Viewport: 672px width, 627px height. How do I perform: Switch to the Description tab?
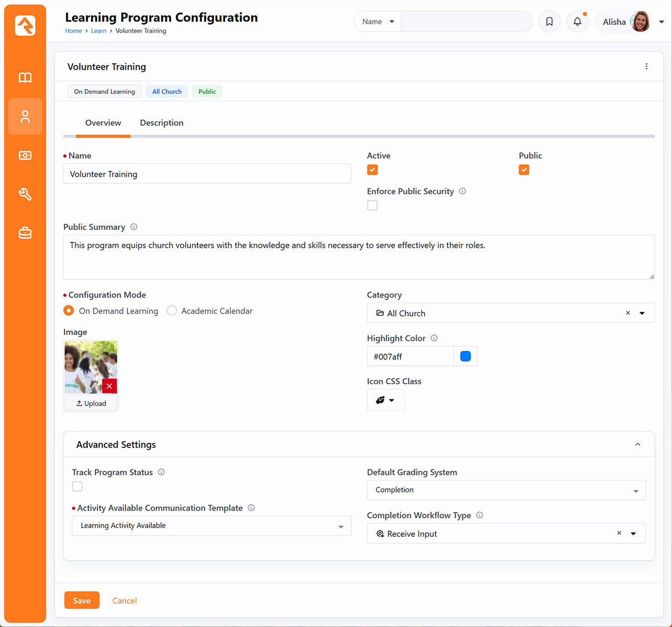162,123
